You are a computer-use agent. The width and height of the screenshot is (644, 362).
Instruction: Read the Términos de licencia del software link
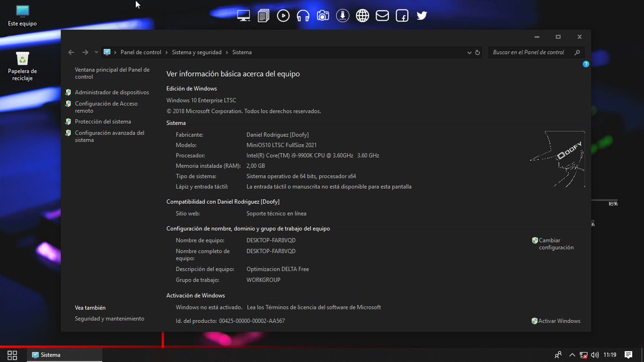click(314, 307)
